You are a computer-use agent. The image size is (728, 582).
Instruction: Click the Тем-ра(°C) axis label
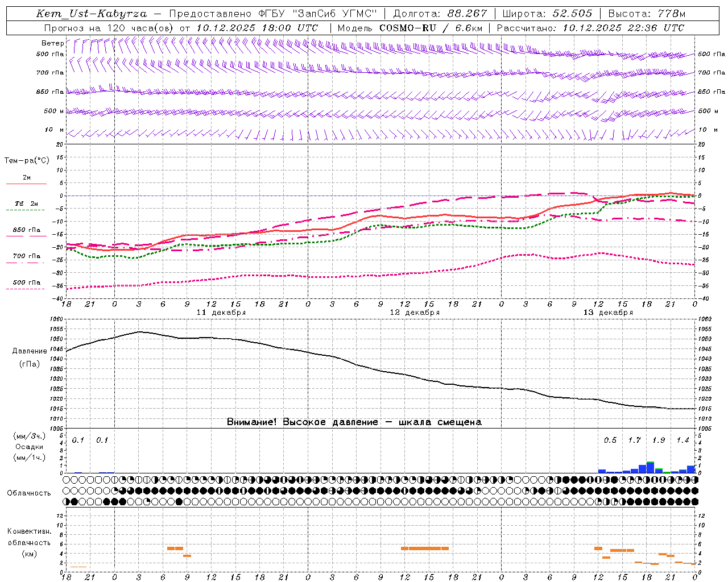(x=27, y=161)
